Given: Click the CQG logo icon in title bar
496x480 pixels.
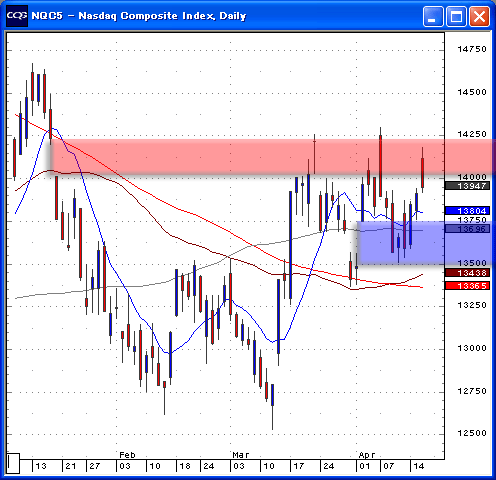Looking at the screenshot, I should click(x=17, y=15).
